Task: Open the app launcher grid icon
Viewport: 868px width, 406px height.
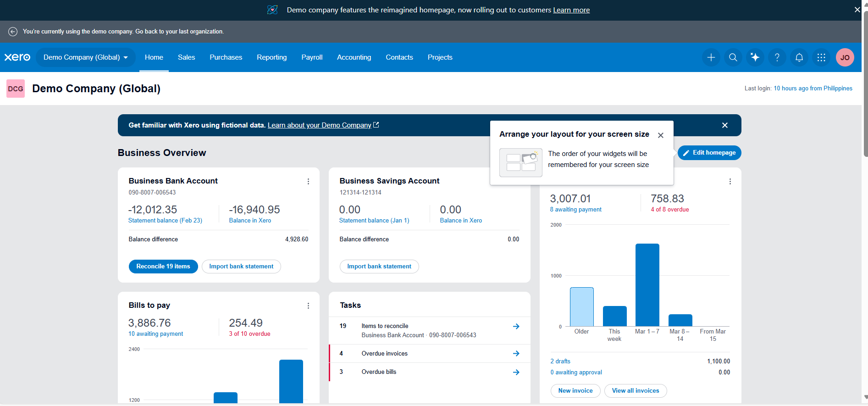Action: point(821,57)
